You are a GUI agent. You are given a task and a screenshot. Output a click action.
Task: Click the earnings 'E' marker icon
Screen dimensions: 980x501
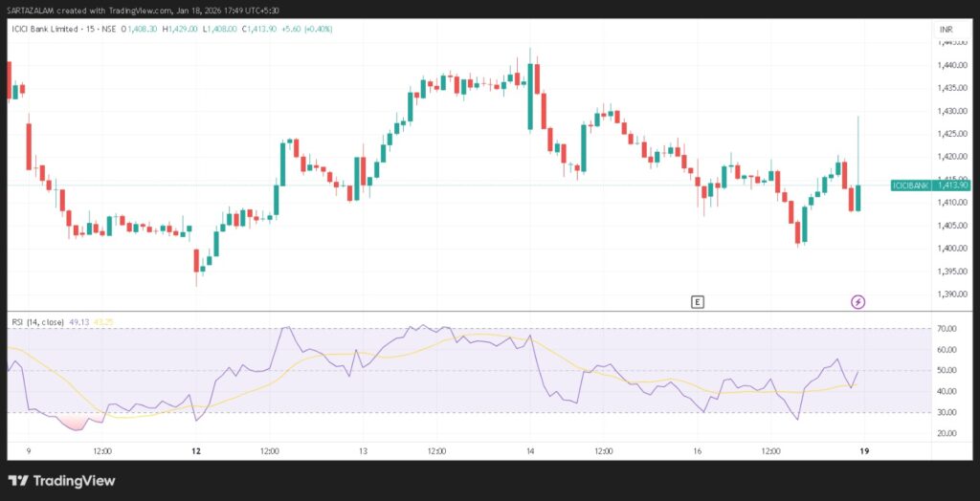coord(698,302)
